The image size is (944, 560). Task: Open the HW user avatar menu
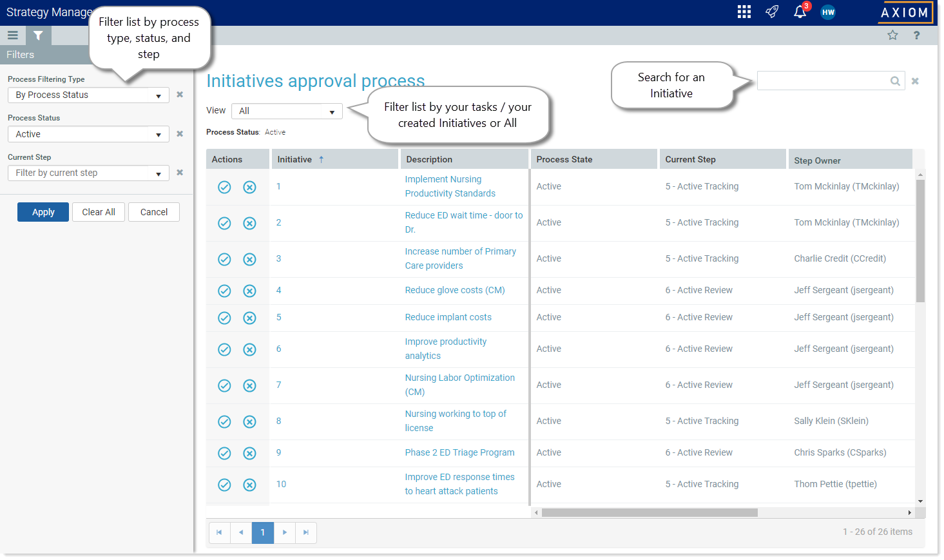tap(827, 12)
